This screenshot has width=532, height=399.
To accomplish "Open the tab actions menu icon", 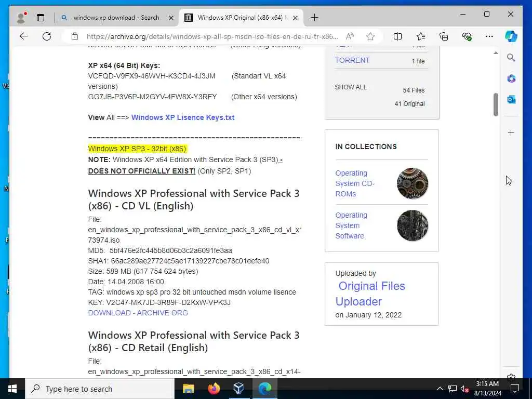I will [41, 18].
